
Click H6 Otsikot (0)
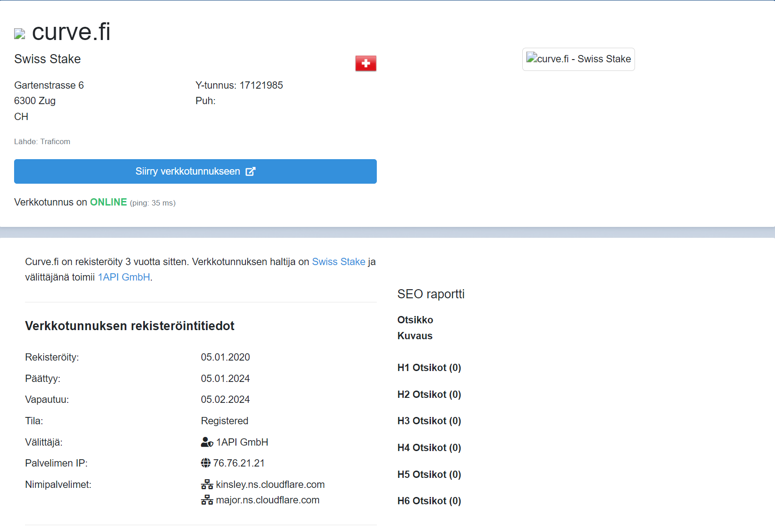click(429, 501)
